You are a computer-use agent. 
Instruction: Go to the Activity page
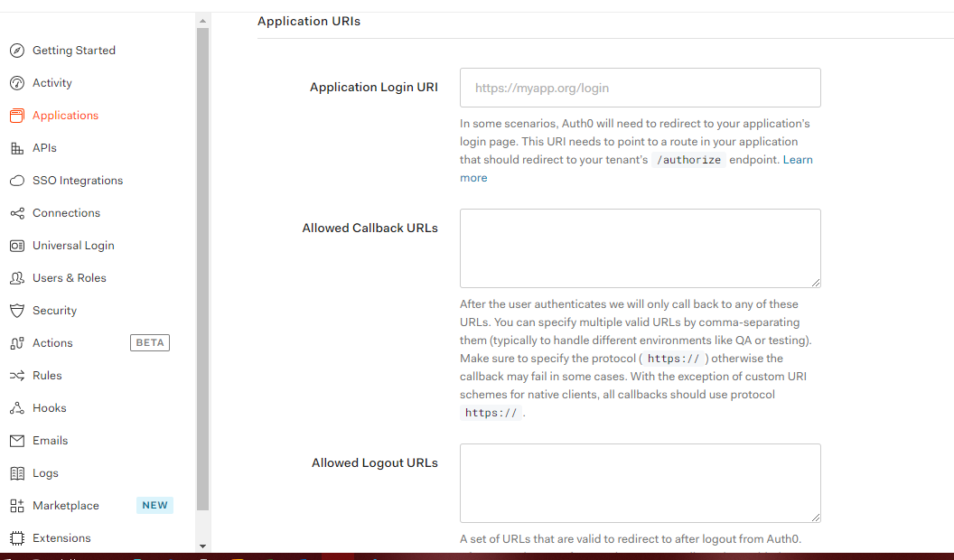pyautogui.click(x=51, y=83)
